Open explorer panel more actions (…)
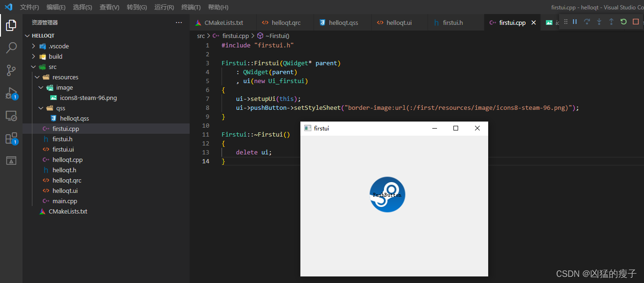 pyautogui.click(x=179, y=22)
